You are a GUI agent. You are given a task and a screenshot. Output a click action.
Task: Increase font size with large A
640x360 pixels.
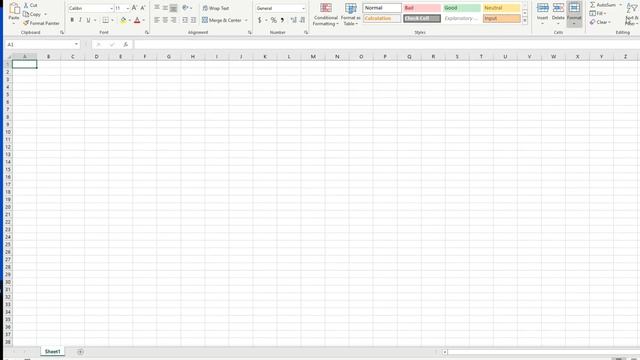(134, 8)
